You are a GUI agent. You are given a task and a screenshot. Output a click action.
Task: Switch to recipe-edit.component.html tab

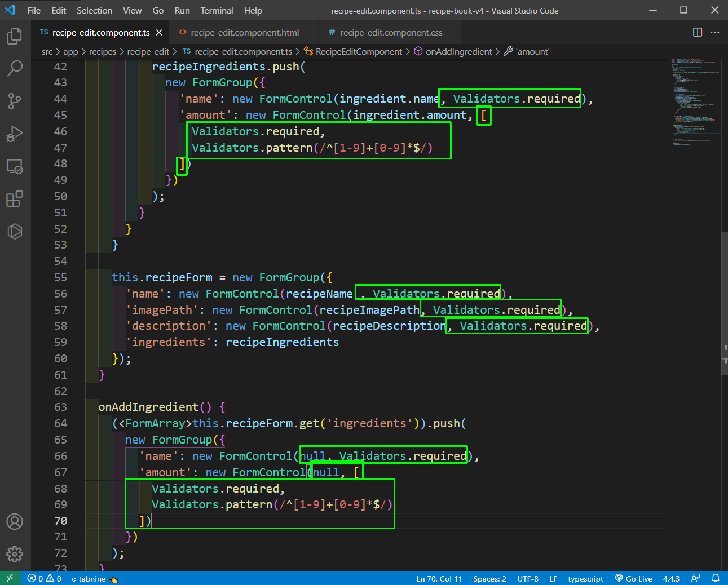click(244, 33)
